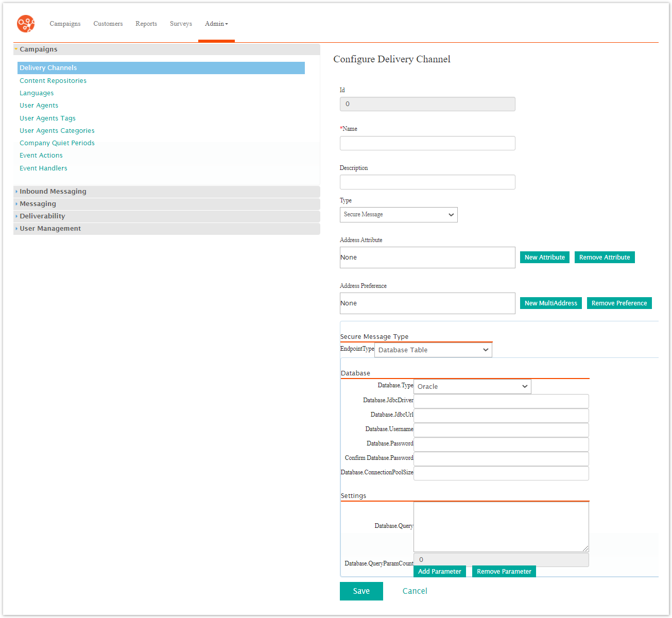This screenshot has height=618, width=672.
Task: Switch to the Reports menu
Action: click(x=146, y=24)
